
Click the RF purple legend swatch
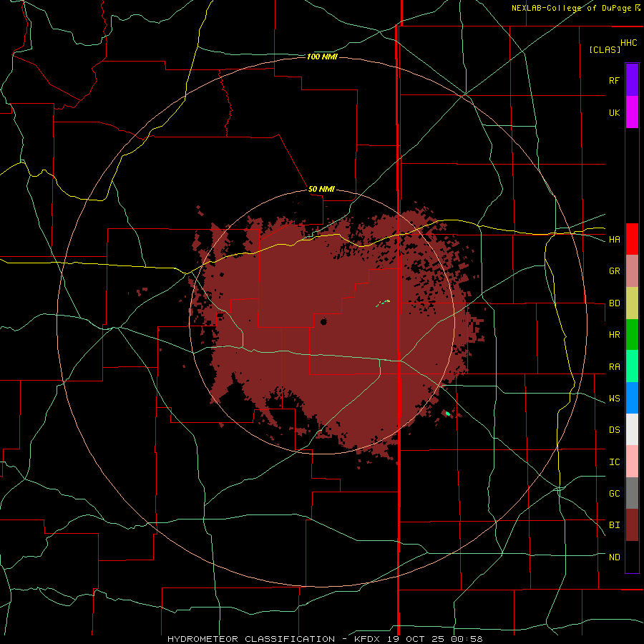point(632,79)
